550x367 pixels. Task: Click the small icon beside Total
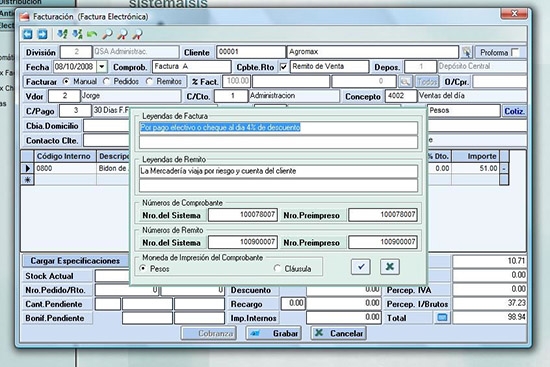pyautogui.click(x=442, y=318)
